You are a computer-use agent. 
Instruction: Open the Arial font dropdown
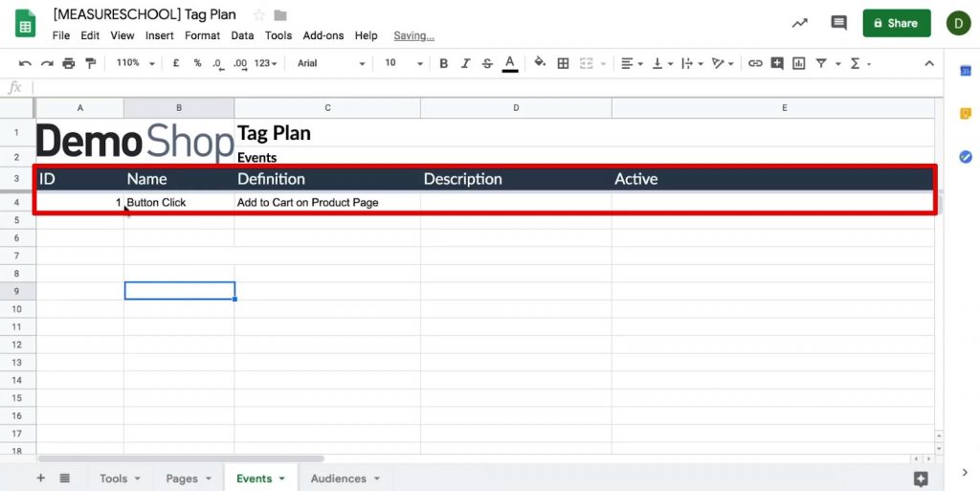click(331, 63)
